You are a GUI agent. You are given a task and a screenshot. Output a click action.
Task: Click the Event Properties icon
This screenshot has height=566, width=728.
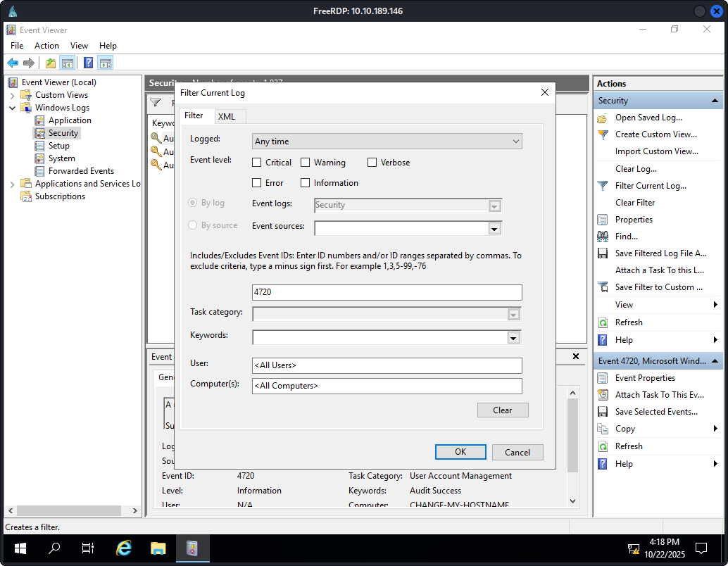pyautogui.click(x=603, y=378)
